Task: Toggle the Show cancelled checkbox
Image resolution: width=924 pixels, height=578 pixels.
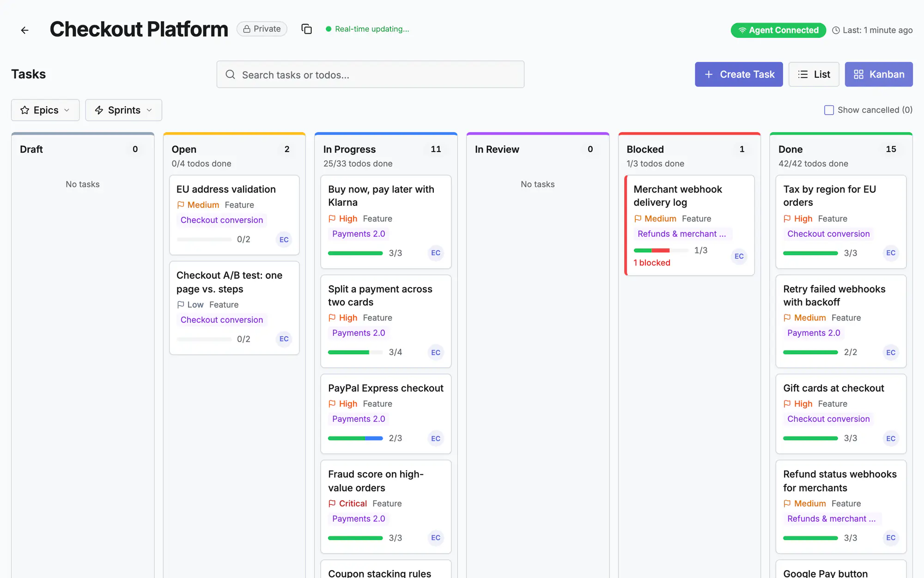Action: (829, 110)
